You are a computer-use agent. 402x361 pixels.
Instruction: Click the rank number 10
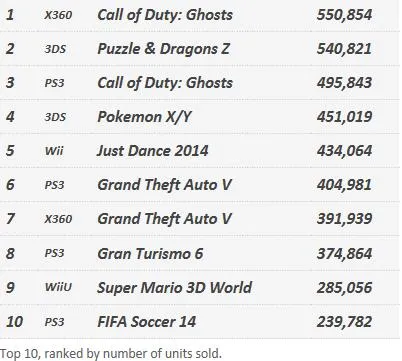coord(14,322)
